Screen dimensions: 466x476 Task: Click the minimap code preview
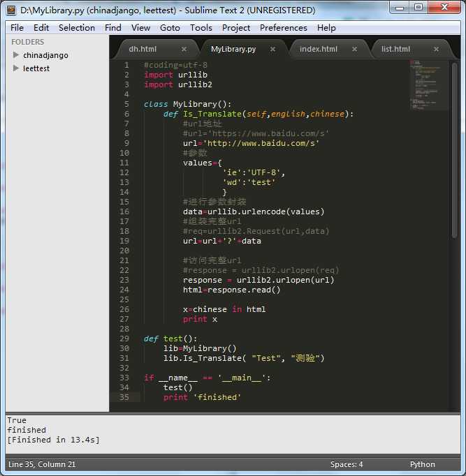(x=428, y=85)
